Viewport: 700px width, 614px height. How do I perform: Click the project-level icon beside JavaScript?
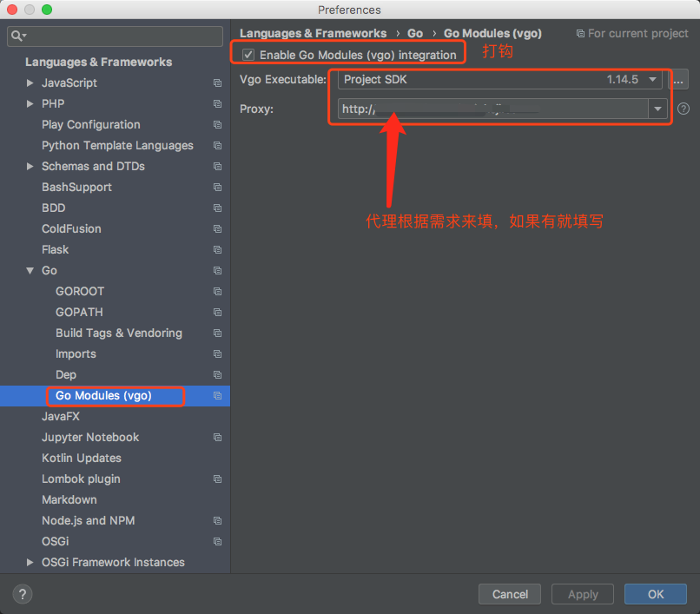click(217, 83)
